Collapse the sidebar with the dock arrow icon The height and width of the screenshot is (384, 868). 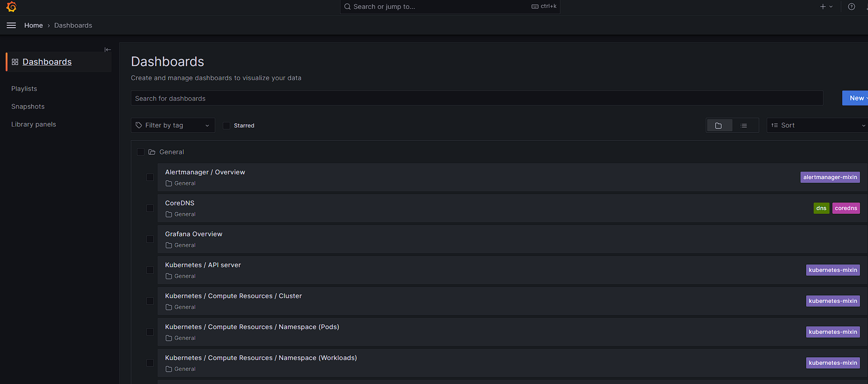point(107,49)
